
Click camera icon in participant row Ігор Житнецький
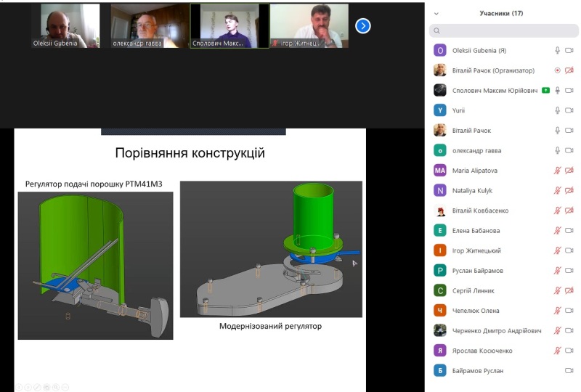click(569, 250)
